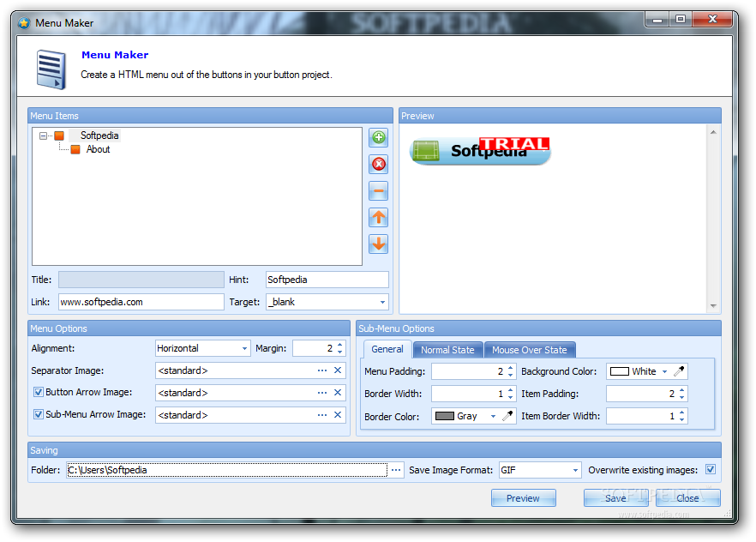Toggle the Sub-Menu Arrow Image checkbox
Viewport: 756px width, 542px height.
coord(38,414)
